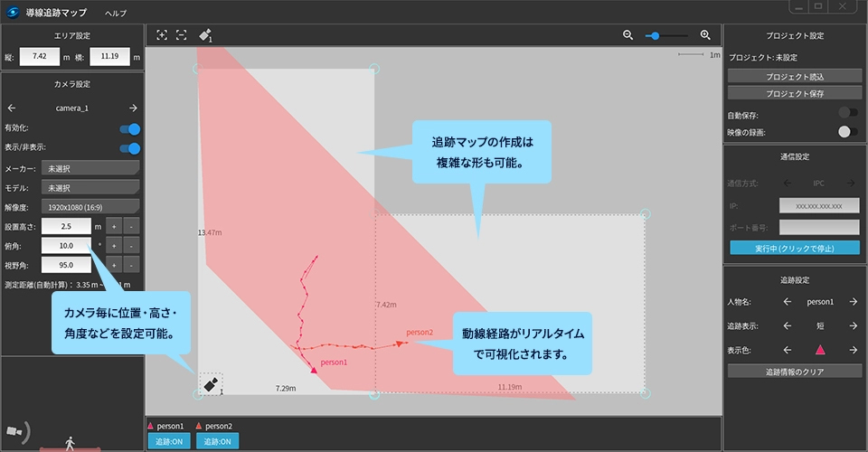Viewport: 868px width, 452px height.
Task: Toggle the 有効化 camera enable switch
Action: click(x=130, y=128)
